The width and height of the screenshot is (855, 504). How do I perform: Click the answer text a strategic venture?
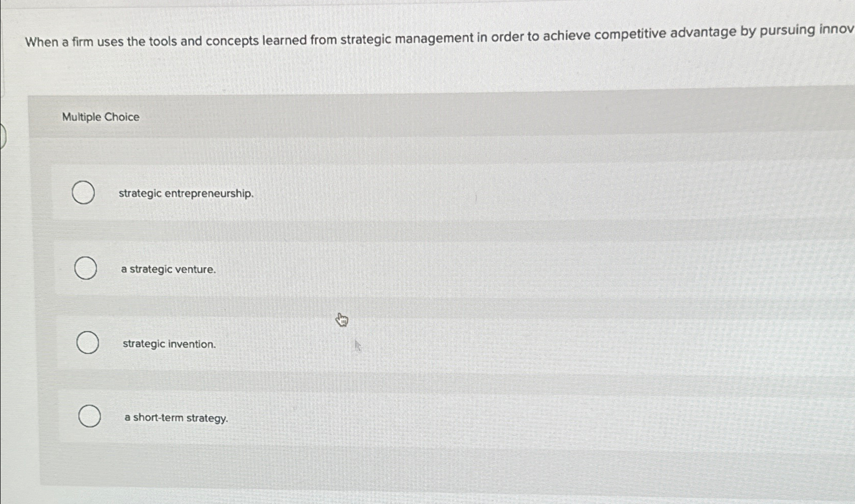click(x=168, y=269)
